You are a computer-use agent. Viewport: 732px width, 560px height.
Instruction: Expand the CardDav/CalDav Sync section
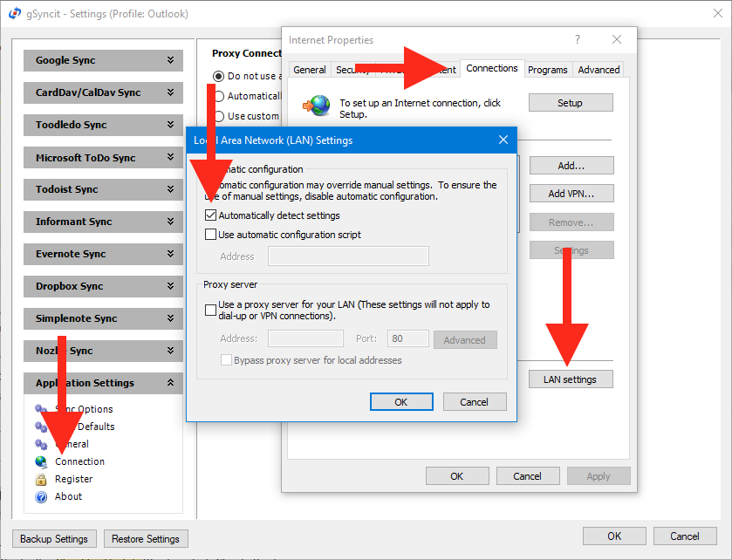[103, 92]
